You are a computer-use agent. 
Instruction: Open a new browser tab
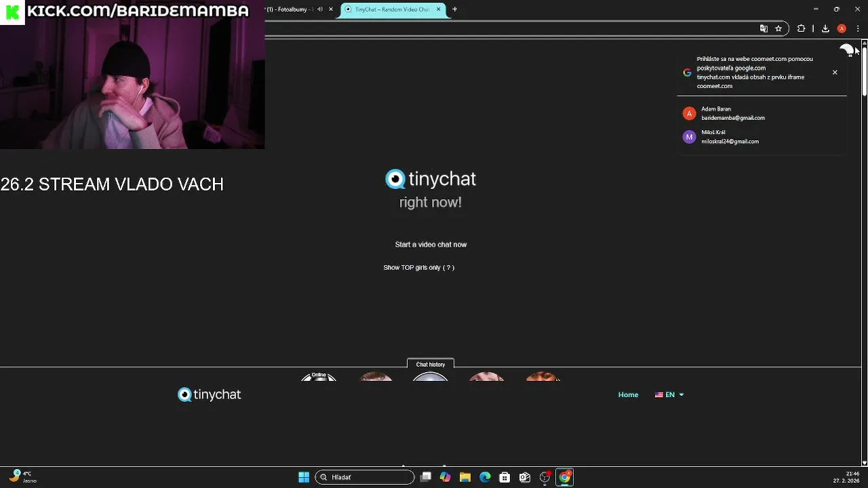coord(455,9)
